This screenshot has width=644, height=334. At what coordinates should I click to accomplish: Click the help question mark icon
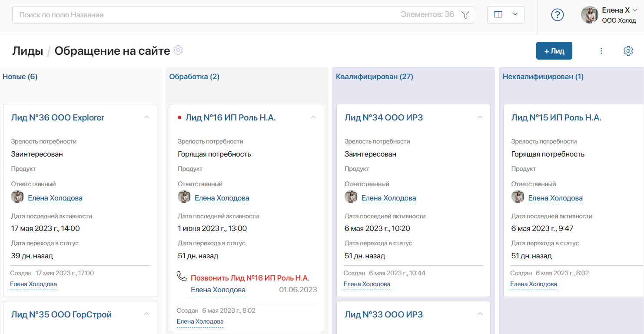tap(557, 14)
